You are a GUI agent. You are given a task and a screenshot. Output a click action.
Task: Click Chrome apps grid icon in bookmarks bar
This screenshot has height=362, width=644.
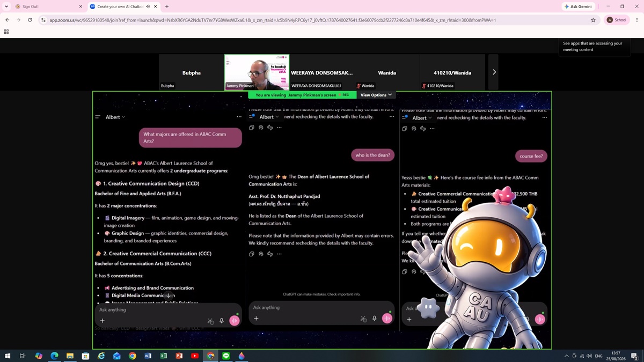6,32
